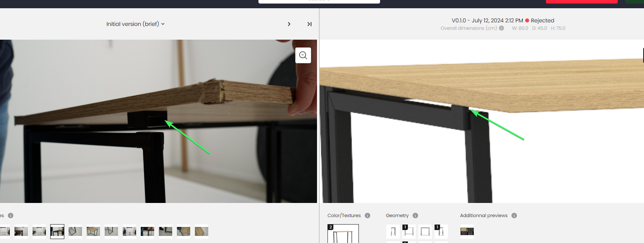Open the thumbnail showing a person standing by the frame
The height and width of the screenshot is (243, 644).
coord(129,232)
